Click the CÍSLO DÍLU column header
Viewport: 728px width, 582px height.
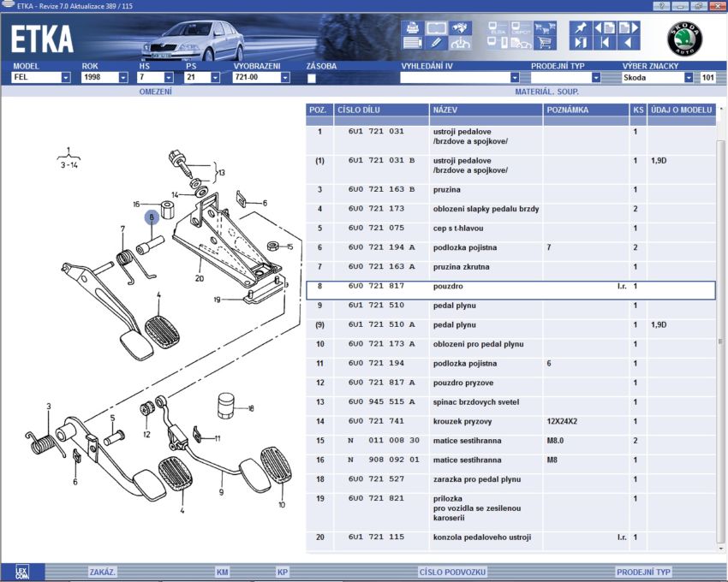381,110
